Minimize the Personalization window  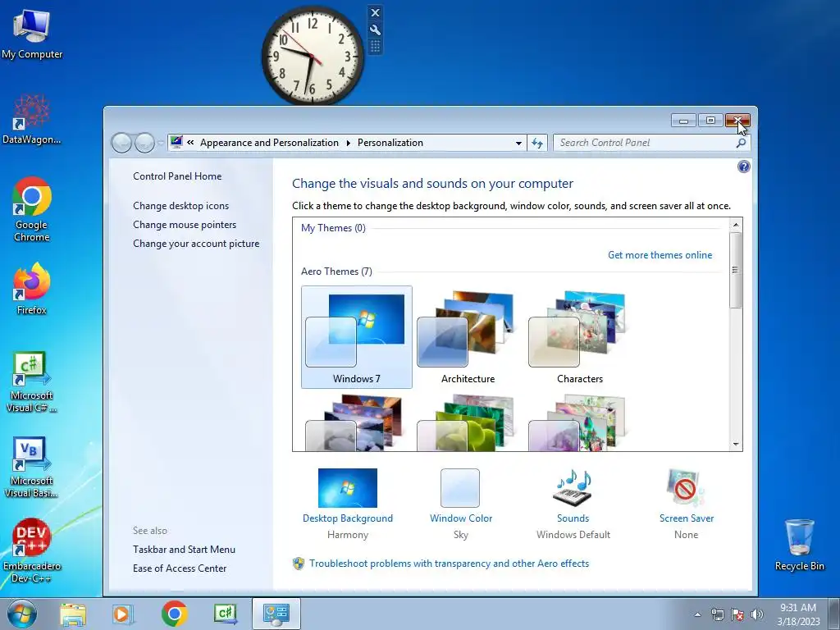tap(683, 121)
